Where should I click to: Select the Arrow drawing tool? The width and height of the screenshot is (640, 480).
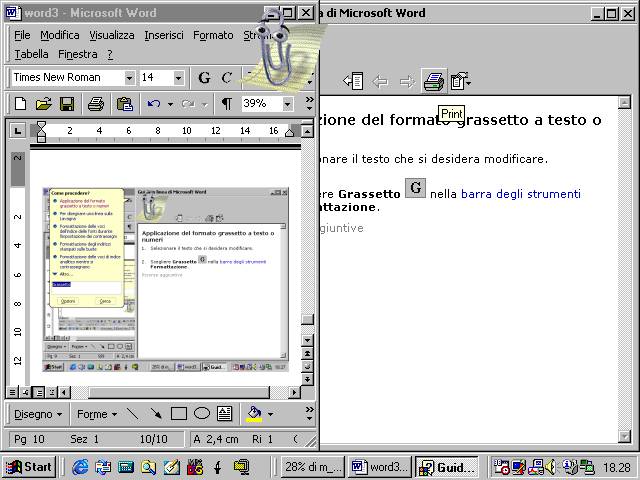click(156, 414)
